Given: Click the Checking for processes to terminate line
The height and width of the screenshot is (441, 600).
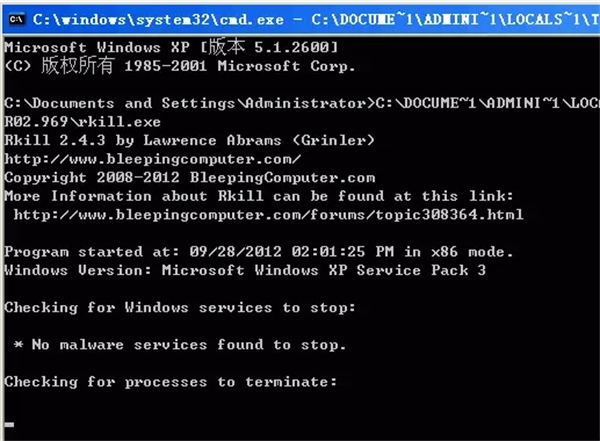Looking at the screenshot, I should [x=171, y=381].
